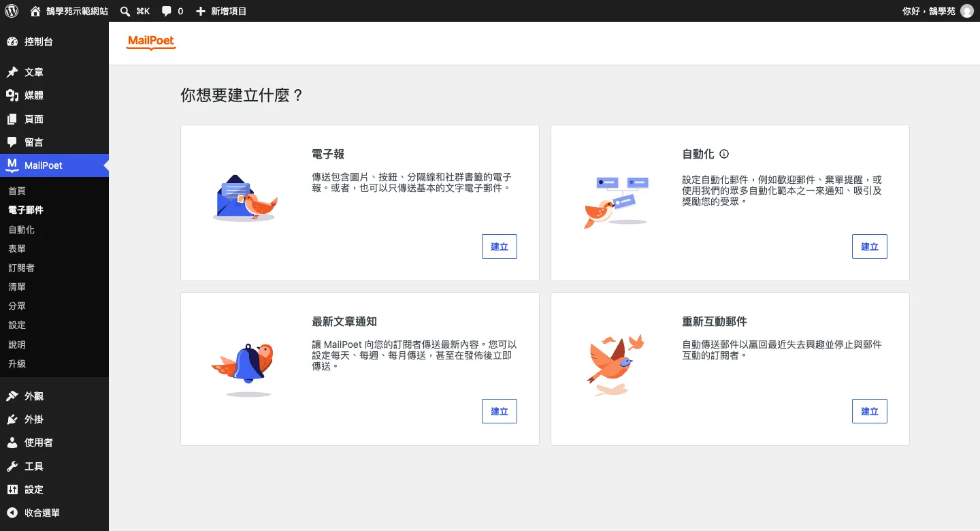The image size is (980, 531).
Task: Click the 媒體 media icon
Action: tap(12, 95)
